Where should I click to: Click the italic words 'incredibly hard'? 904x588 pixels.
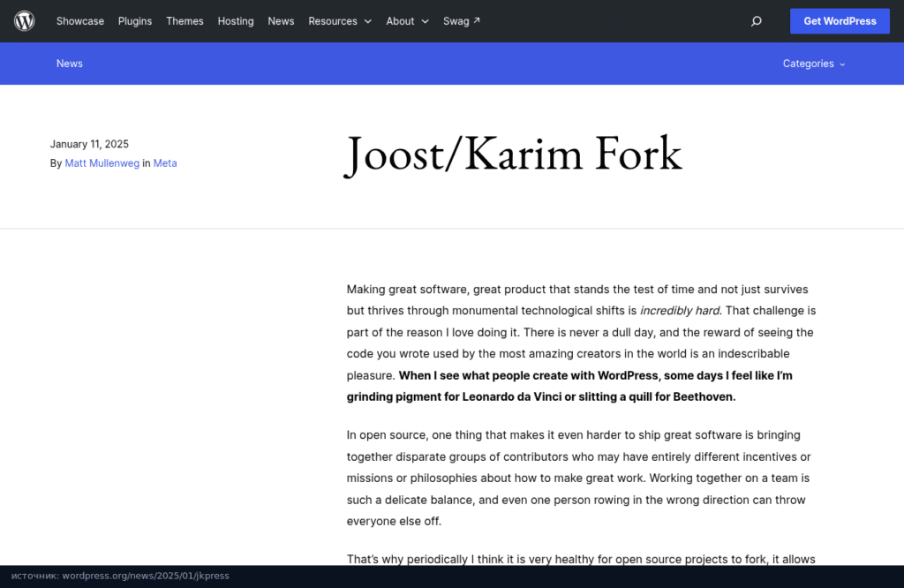point(680,311)
